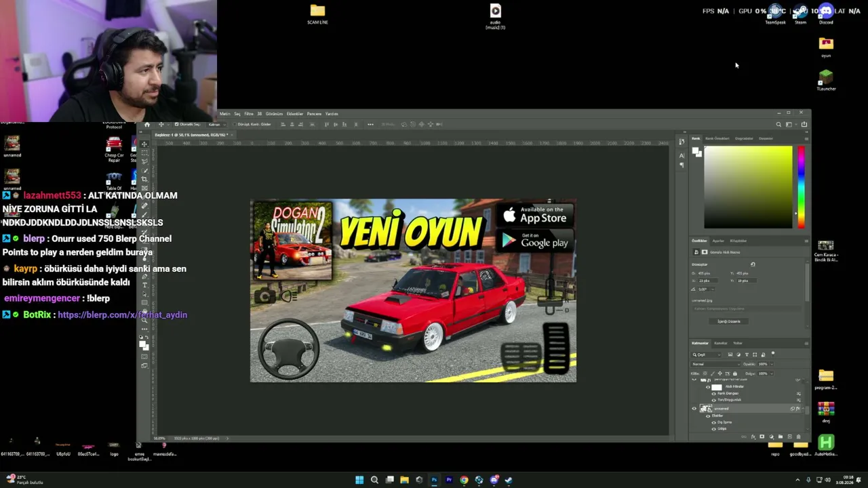Click the Share icon in Photoshop
The image size is (868, 488).
point(804,125)
